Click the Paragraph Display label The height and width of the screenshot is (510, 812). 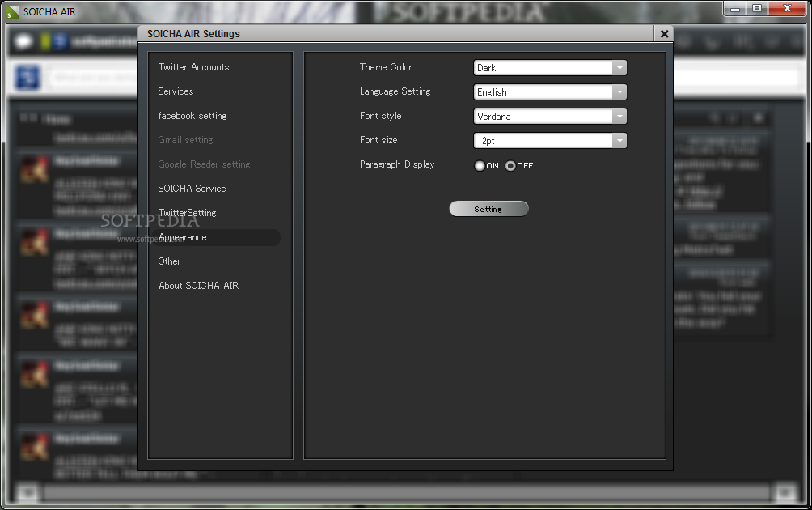tap(397, 165)
